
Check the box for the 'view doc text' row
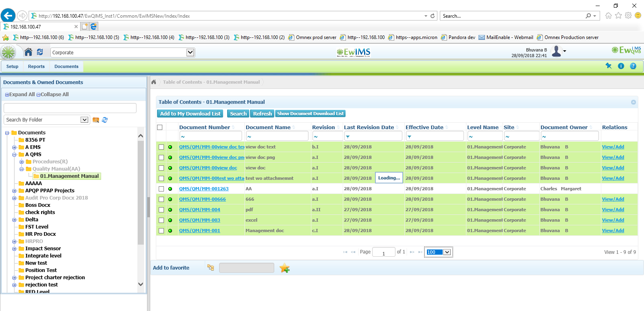pyautogui.click(x=161, y=147)
